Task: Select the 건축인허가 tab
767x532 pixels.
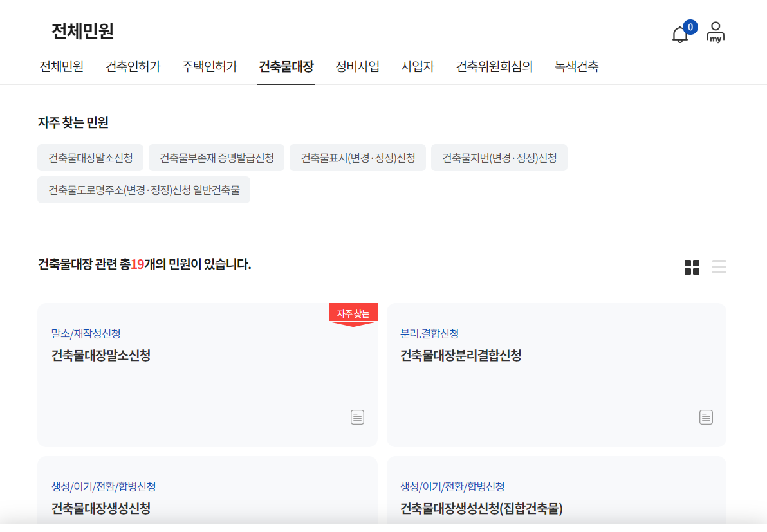Action: pyautogui.click(x=133, y=66)
